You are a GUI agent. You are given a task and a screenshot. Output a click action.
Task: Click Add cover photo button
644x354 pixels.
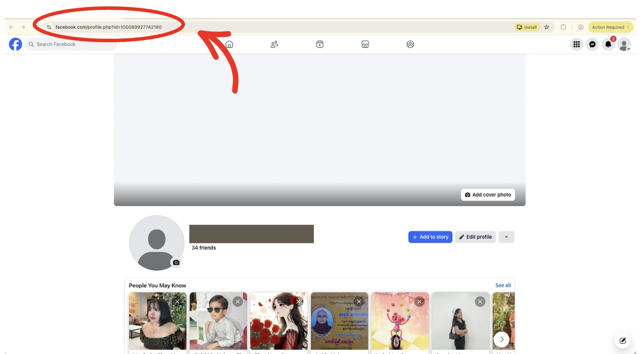(488, 195)
